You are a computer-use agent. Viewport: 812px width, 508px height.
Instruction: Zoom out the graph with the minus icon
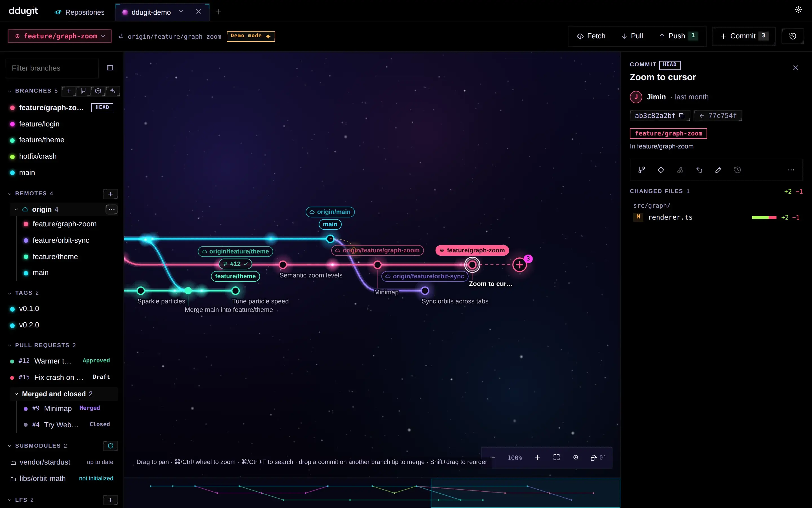492,457
